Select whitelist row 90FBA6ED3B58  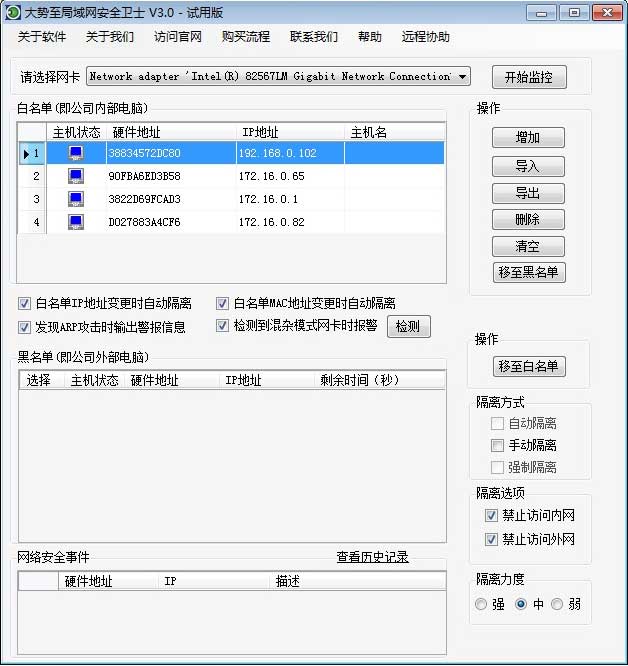tap(231, 176)
